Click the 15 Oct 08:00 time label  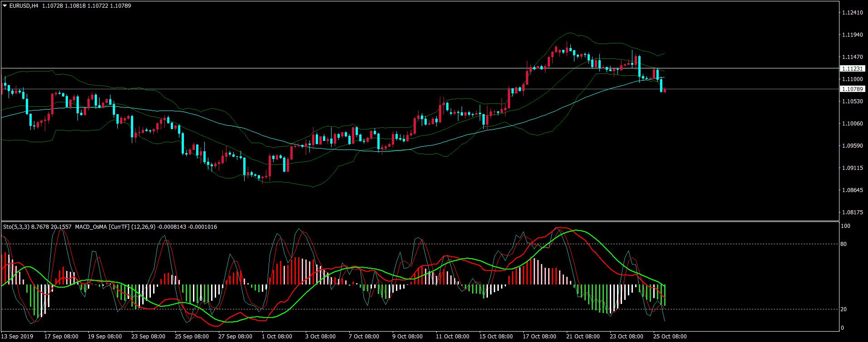click(x=497, y=337)
